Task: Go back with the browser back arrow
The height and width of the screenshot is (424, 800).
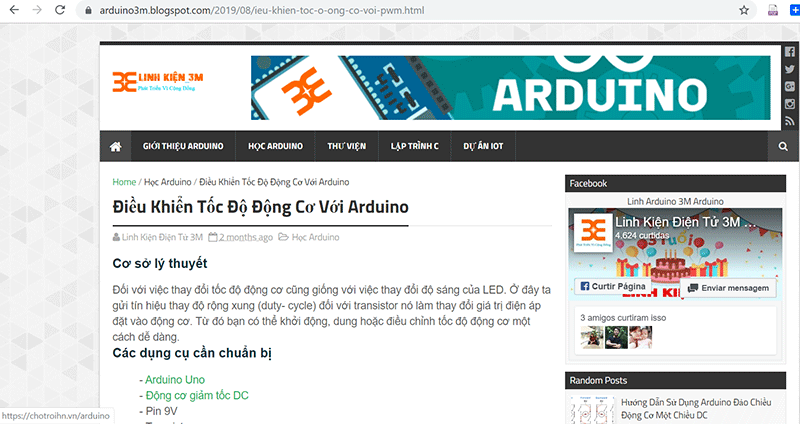Action: pyautogui.click(x=14, y=10)
